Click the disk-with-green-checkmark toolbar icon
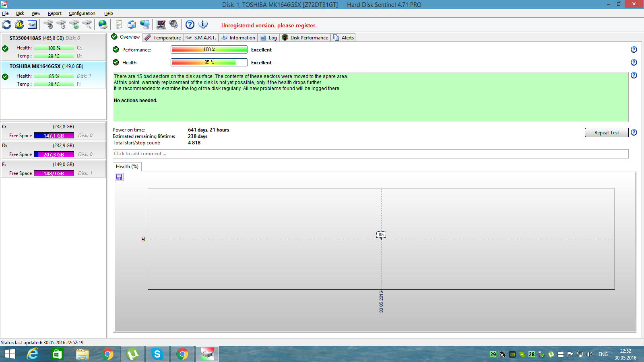The height and width of the screenshot is (362, 644). 74,25
